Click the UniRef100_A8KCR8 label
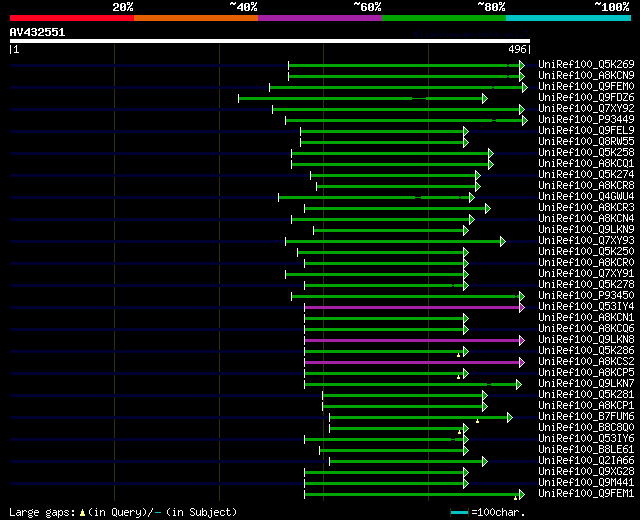640x520 pixels. point(586,186)
